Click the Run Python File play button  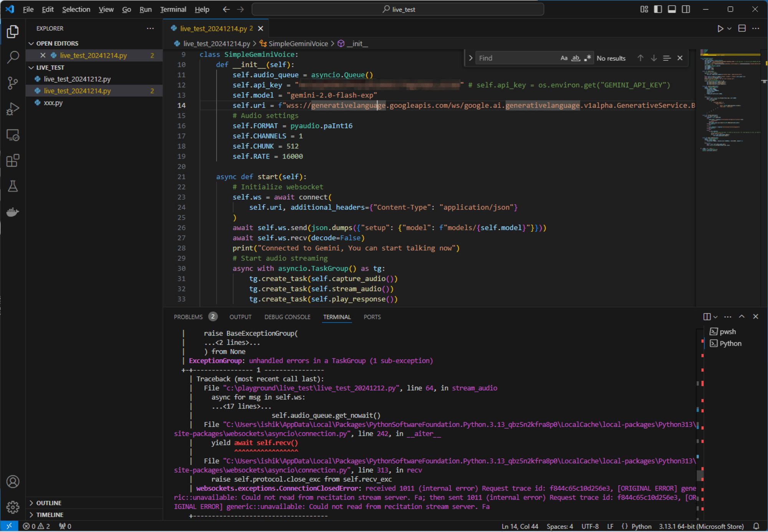(720, 28)
